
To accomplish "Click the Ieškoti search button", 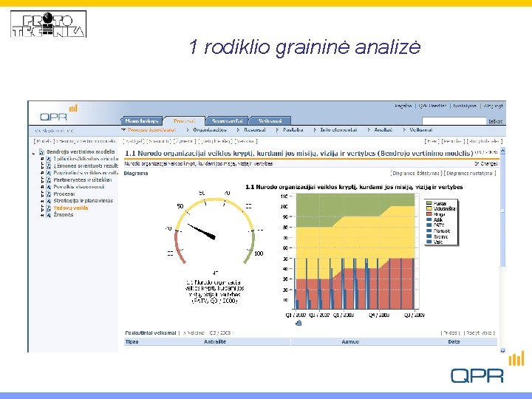I will coord(495,121).
